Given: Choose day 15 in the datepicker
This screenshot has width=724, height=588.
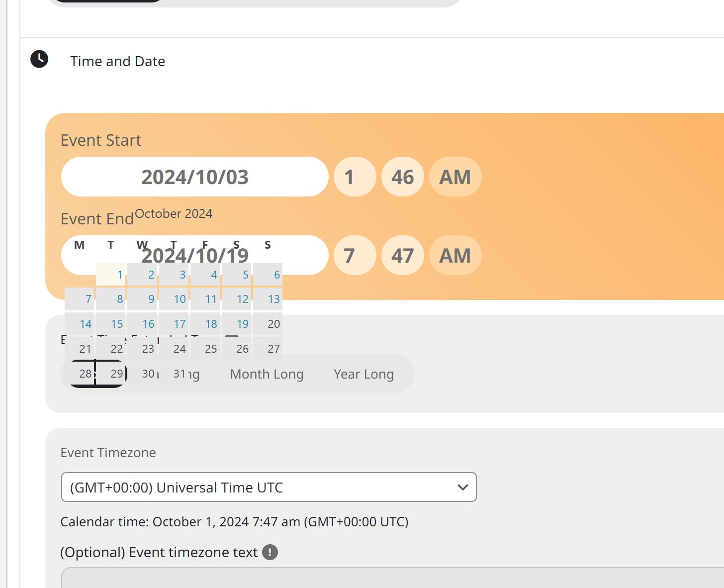Looking at the screenshot, I should pyautogui.click(x=111, y=324).
